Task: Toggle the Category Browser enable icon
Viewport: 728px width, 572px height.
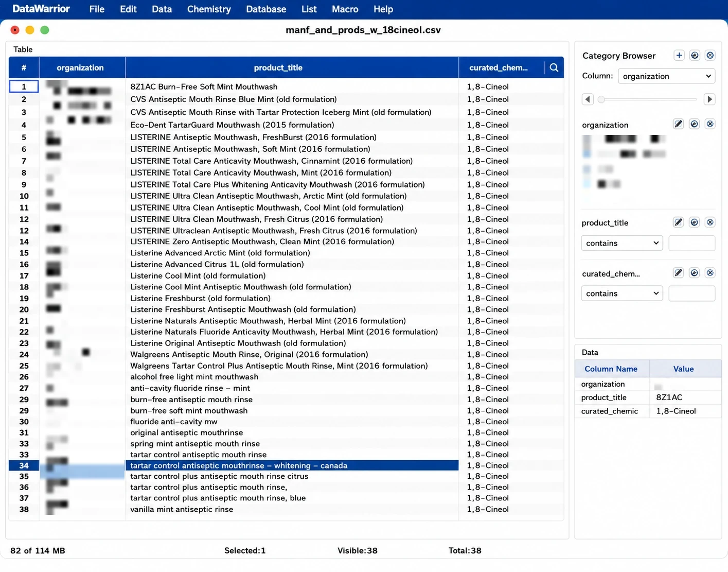Action: coord(695,56)
